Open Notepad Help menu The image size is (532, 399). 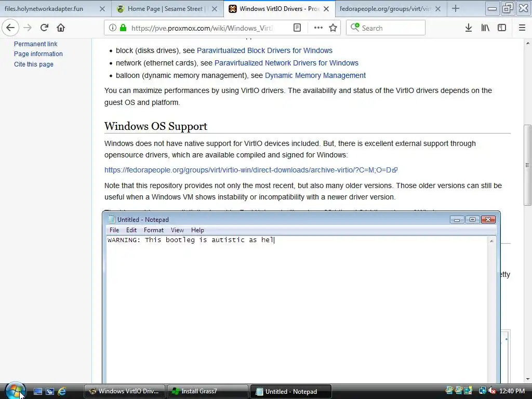tap(197, 230)
